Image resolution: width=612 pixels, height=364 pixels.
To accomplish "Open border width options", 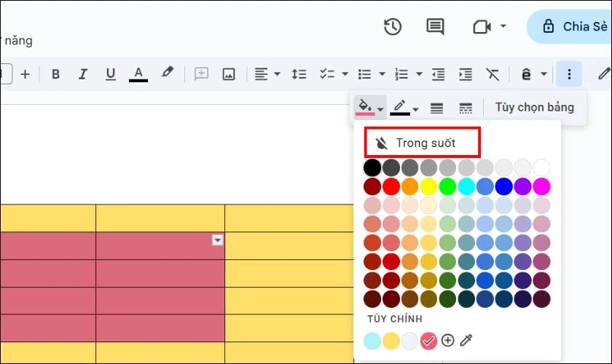I will tap(436, 108).
